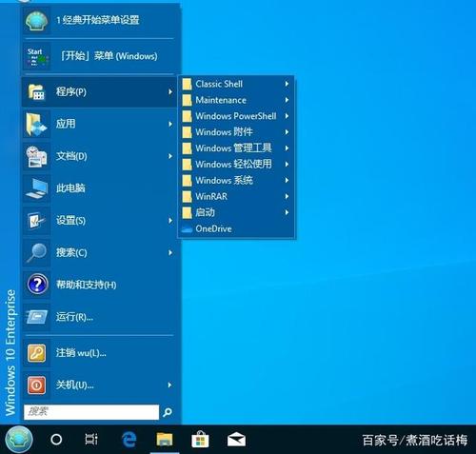Click the 注销 key icon
The width and height of the screenshot is (476, 454).
point(36,353)
